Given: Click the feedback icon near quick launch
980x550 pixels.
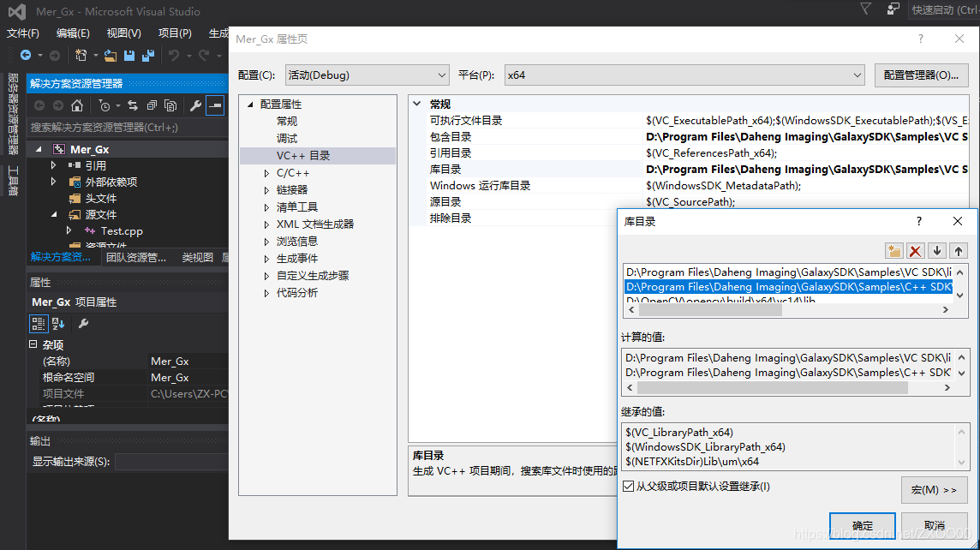Looking at the screenshot, I should pos(893,9).
